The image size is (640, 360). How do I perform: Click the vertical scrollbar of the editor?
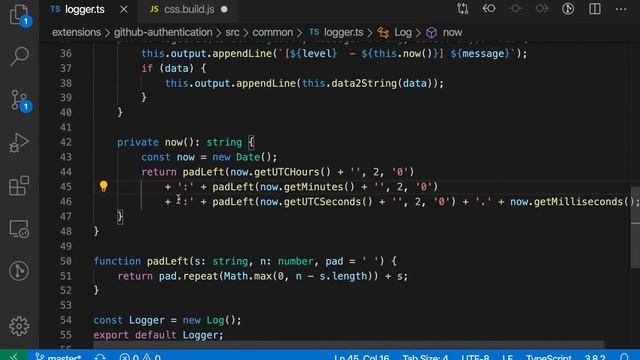(635, 227)
